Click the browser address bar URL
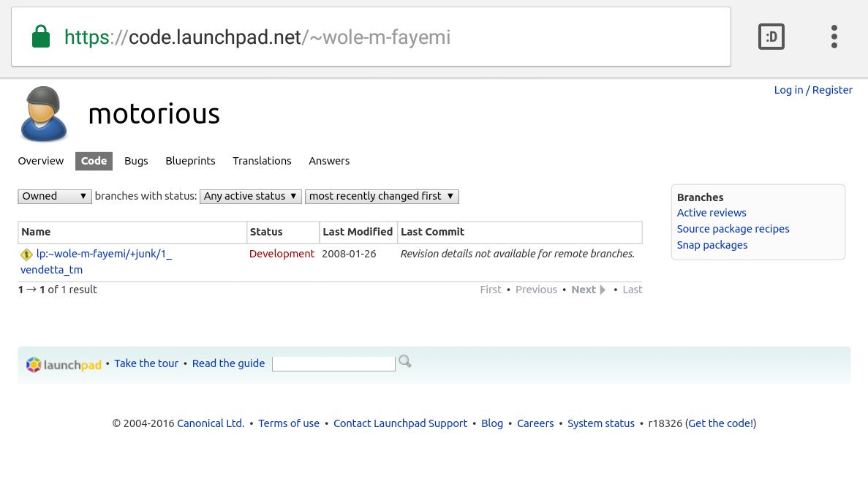 (x=257, y=37)
